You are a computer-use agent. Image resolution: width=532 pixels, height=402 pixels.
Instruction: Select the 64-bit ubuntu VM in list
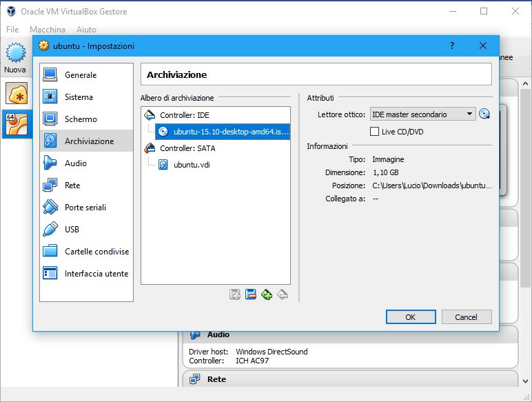tap(17, 124)
